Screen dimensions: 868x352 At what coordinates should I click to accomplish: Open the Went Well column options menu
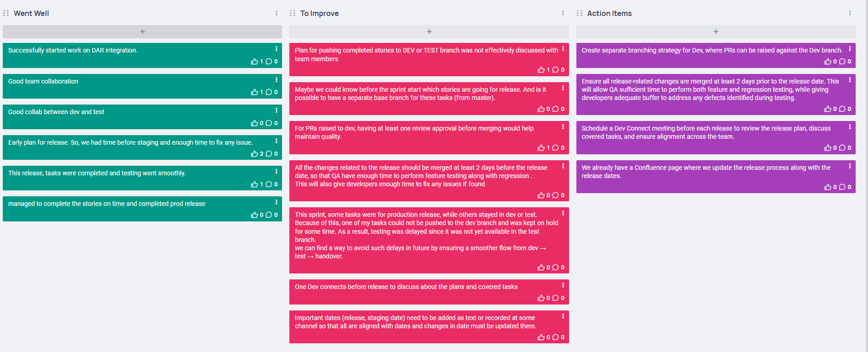coord(276,13)
